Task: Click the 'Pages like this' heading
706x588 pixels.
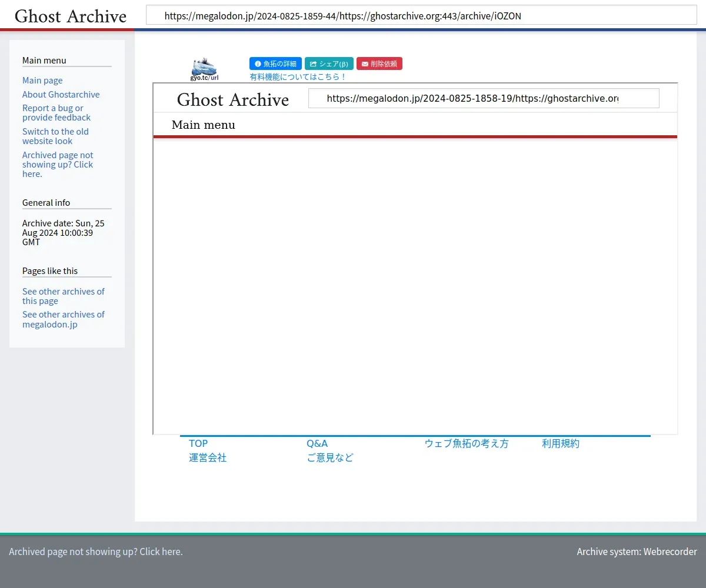Action: click(50, 271)
